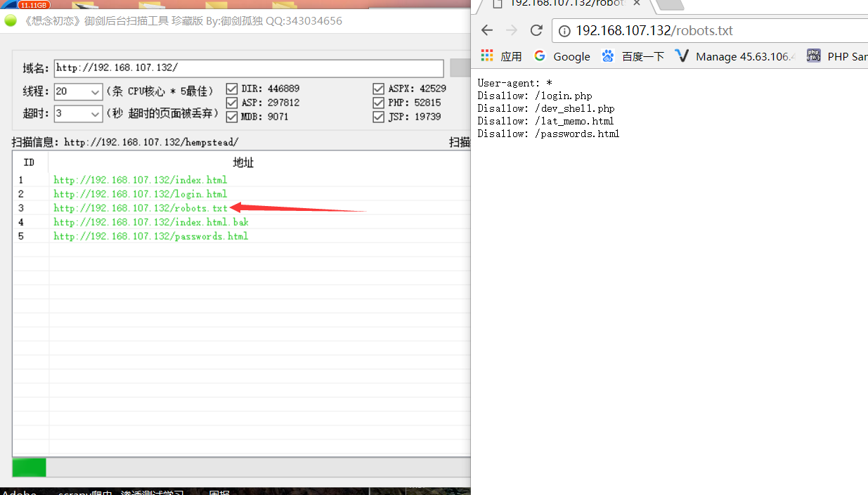Click the browser back arrow

pos(487,30)
